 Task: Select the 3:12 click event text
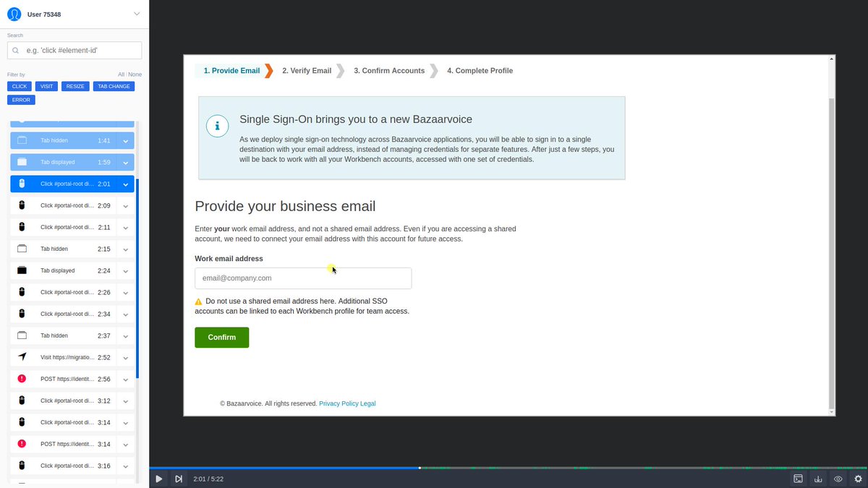[67, 401]
